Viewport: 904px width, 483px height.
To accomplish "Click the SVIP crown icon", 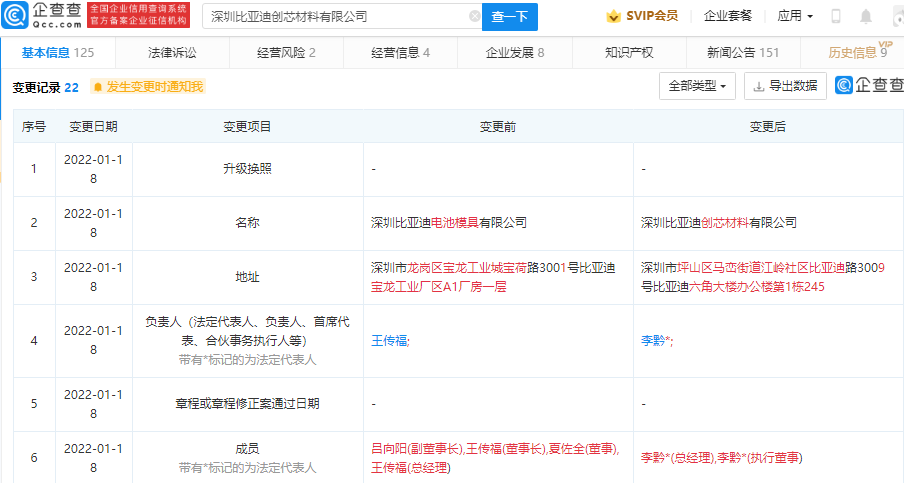I will pyautogui.click(x=613, y=16).
